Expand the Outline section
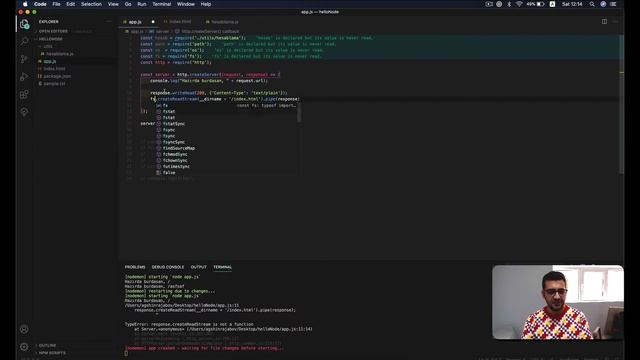Viewport: 640px width, 360px height. tap(47, 345)
